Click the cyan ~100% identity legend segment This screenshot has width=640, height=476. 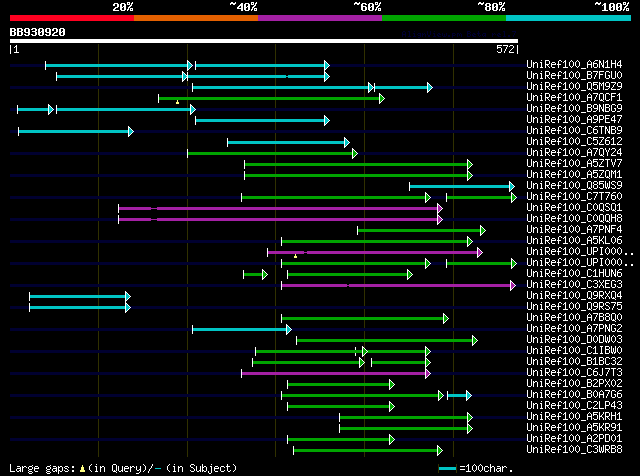click(x=569, y=18)
